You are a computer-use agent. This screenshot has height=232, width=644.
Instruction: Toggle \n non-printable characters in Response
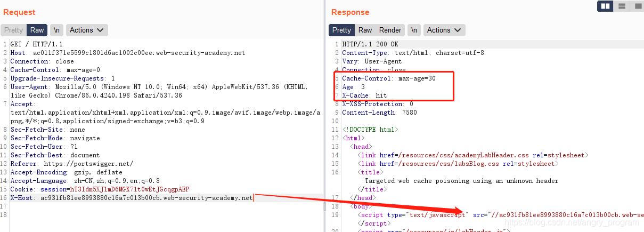coord(414,30)
